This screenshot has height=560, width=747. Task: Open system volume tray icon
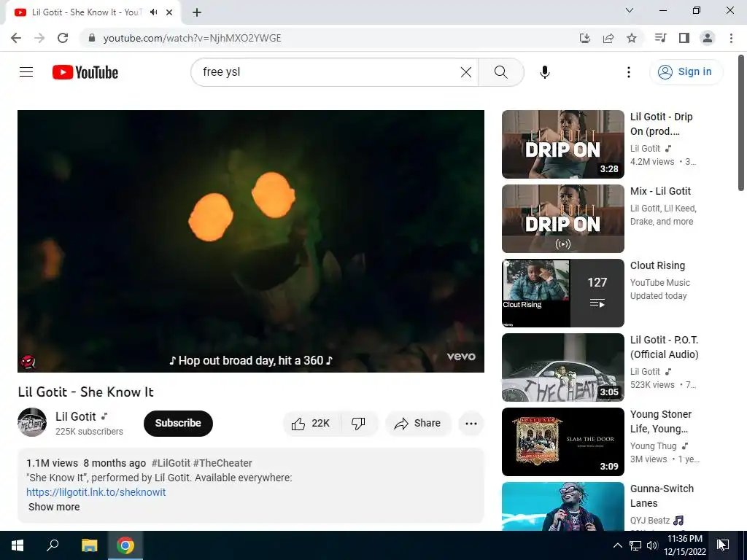[x=652, y=545]
